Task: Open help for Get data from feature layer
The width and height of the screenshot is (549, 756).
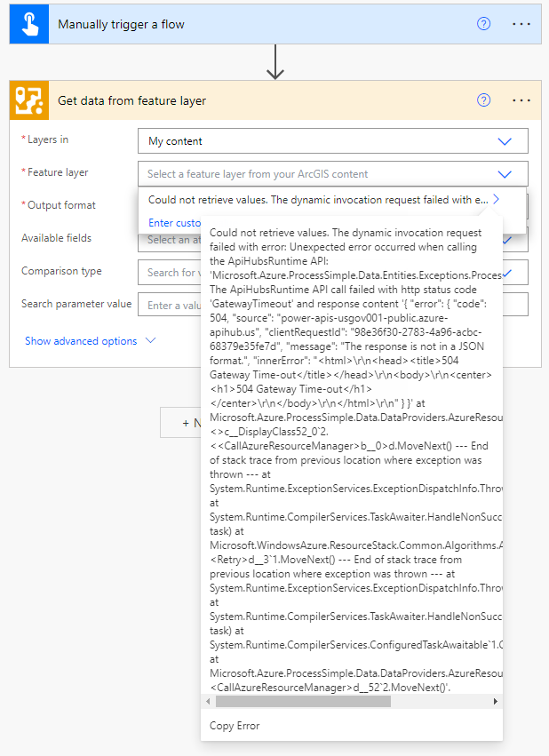Action: coord(483,100)
